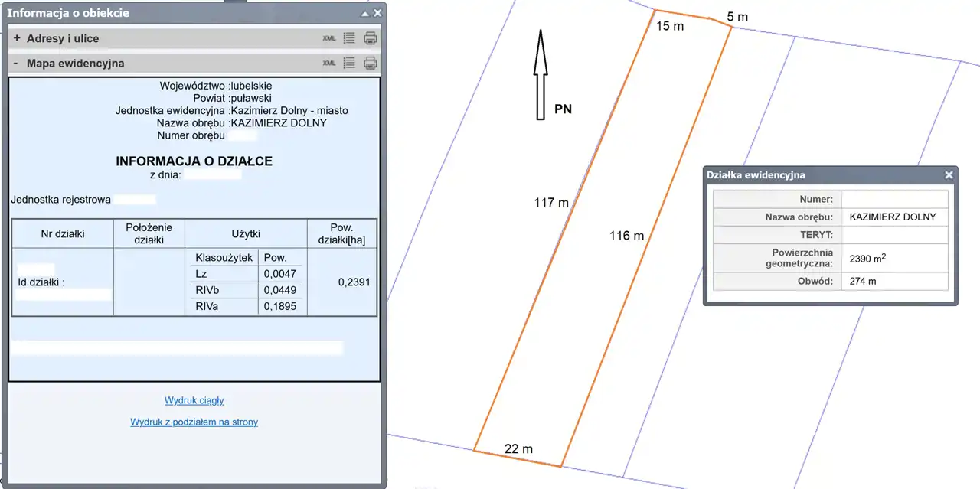The height and width of the screenshot is (489, 980).
Task: Close the Informacja o obiekcie panel
Action: coord(377,13)
